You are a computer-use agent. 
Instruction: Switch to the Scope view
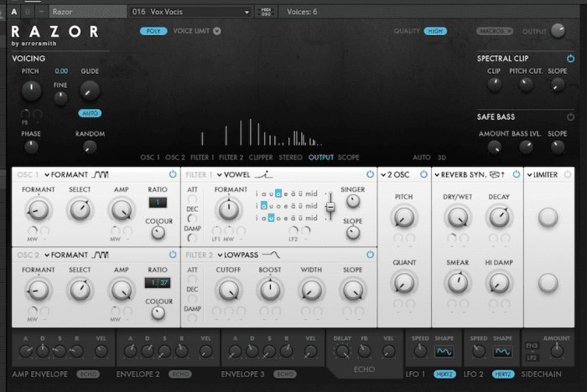pyautogui.click(x=348, y=157)
